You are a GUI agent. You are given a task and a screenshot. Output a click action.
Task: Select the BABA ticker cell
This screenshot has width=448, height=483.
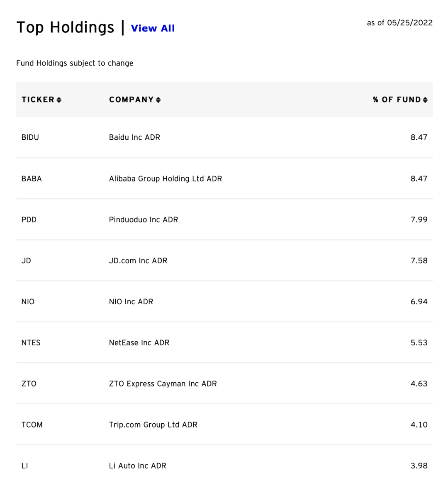[32, 179]
